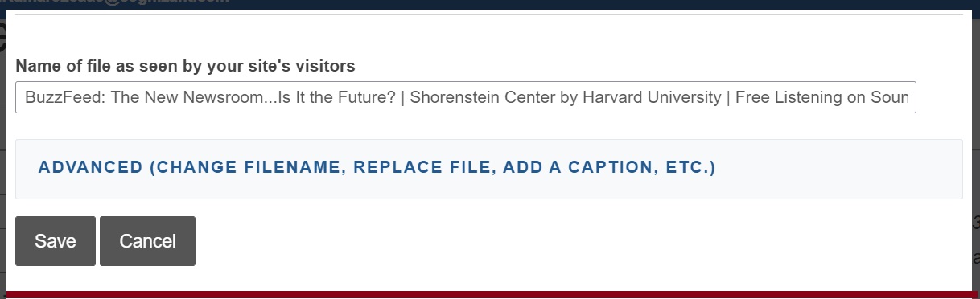Click the truncated "Soun" end of field
Image resolution: width=980 pixels, height=299 pixels.
click(x=891, y=98)
